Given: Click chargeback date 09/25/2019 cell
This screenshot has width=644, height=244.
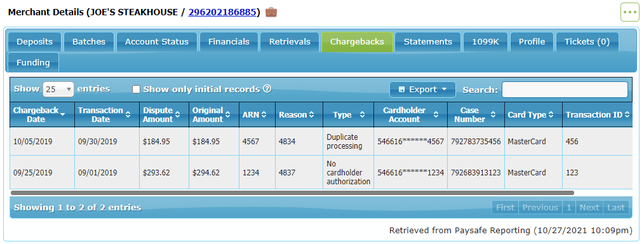Looking at the screenshot, I should pyautogui.click(x=43, y=173).
